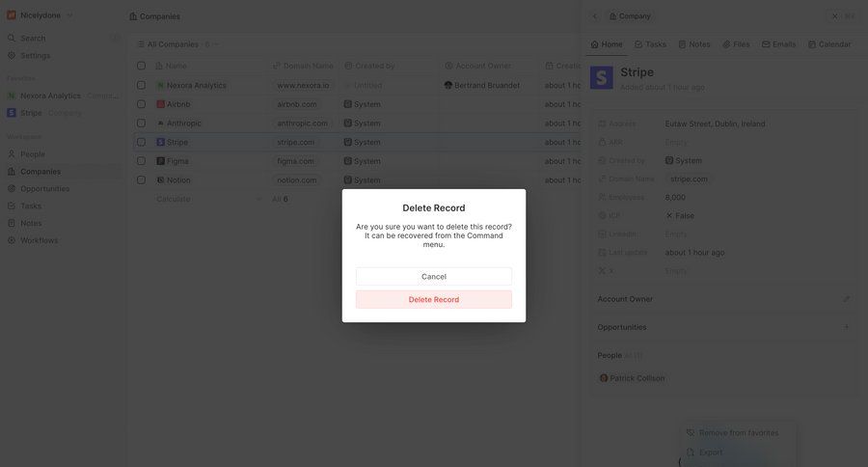Viewport: 868px width, 467px height.
Task: Click the Employees value 8,000
Action: pyautogui.click(x=675, y=197)
